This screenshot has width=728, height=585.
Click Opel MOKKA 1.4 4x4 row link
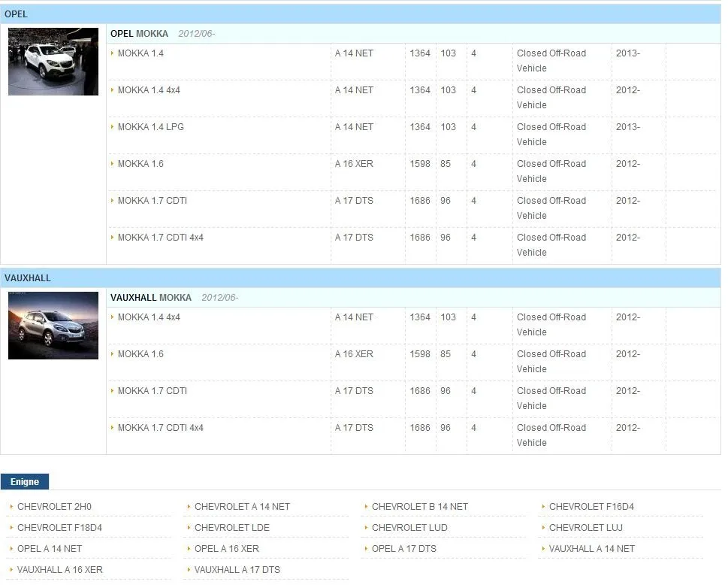pyautogui.click(x=149, y=90)
